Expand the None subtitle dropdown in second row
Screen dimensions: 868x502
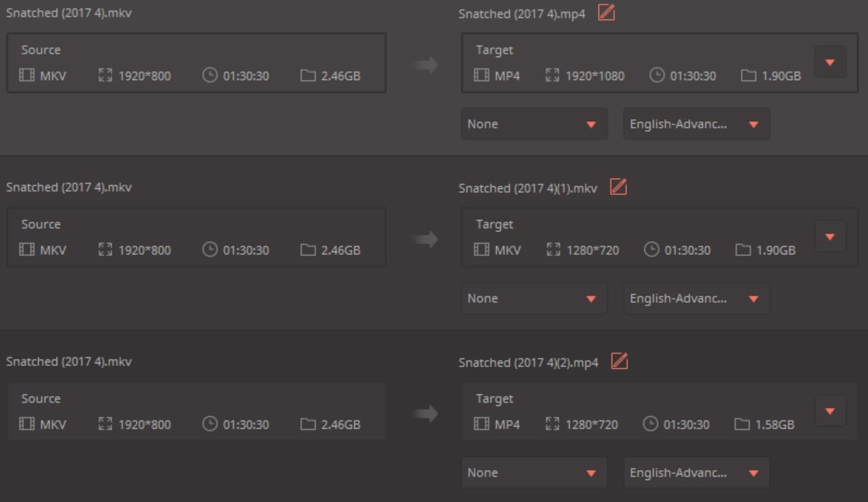tap(534, 299)
